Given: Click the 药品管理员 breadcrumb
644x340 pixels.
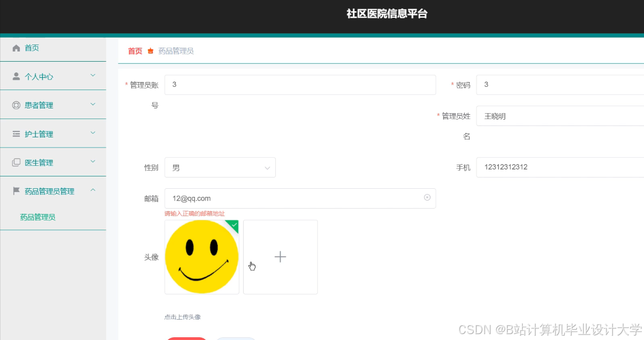Looking at the screenshot, I should pyautogui.click(x=176, y=51).
